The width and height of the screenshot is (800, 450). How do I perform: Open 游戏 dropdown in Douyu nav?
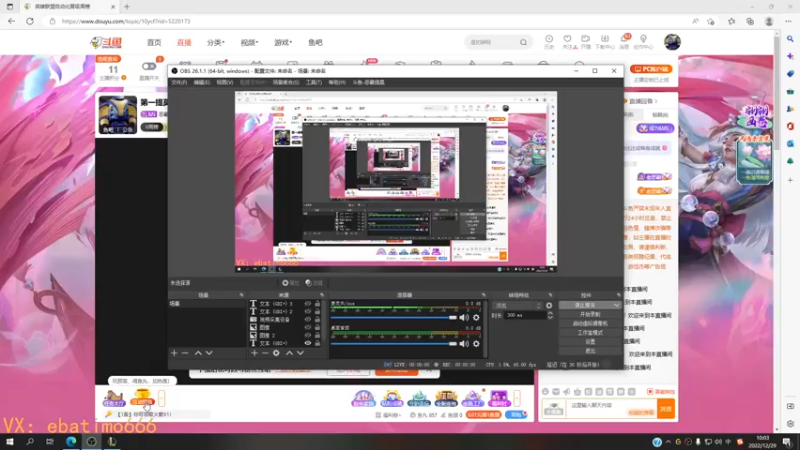(x=283, y=42)
